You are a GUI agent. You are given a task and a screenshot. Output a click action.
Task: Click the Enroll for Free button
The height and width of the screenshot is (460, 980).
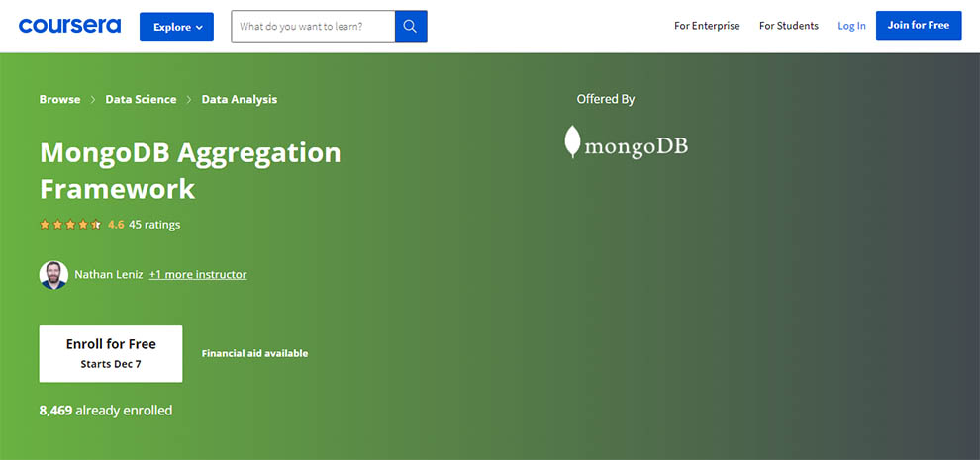[x=111, y=354]
